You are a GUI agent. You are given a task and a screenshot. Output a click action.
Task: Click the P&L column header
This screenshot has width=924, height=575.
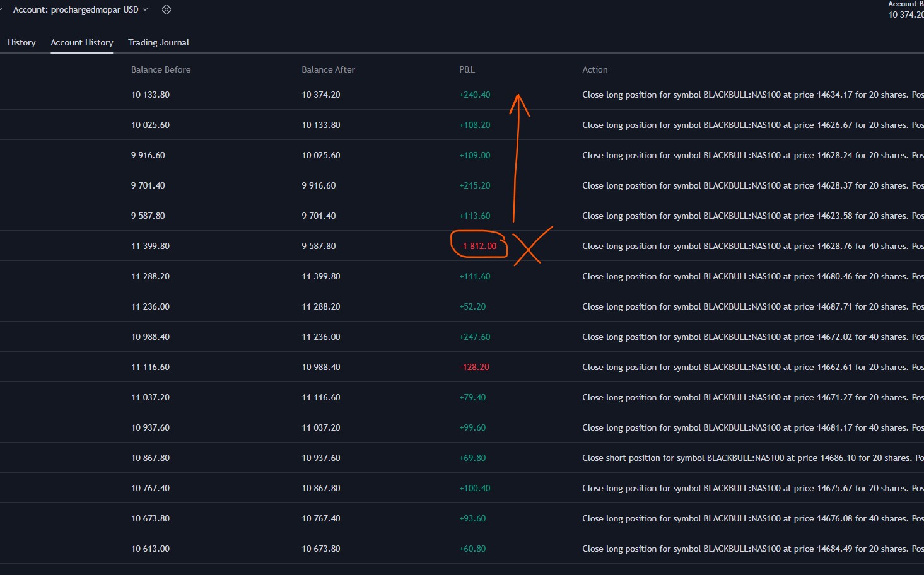(467, 69)
